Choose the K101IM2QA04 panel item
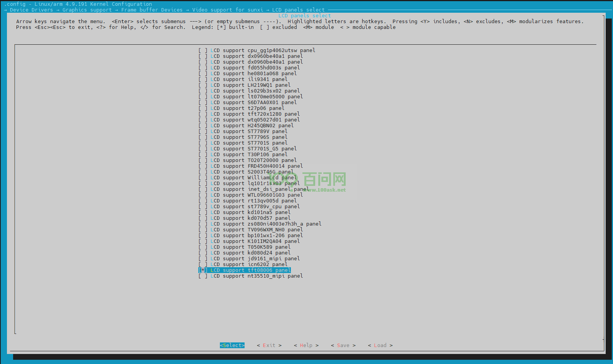613x364 pixels. coord(255,241)
